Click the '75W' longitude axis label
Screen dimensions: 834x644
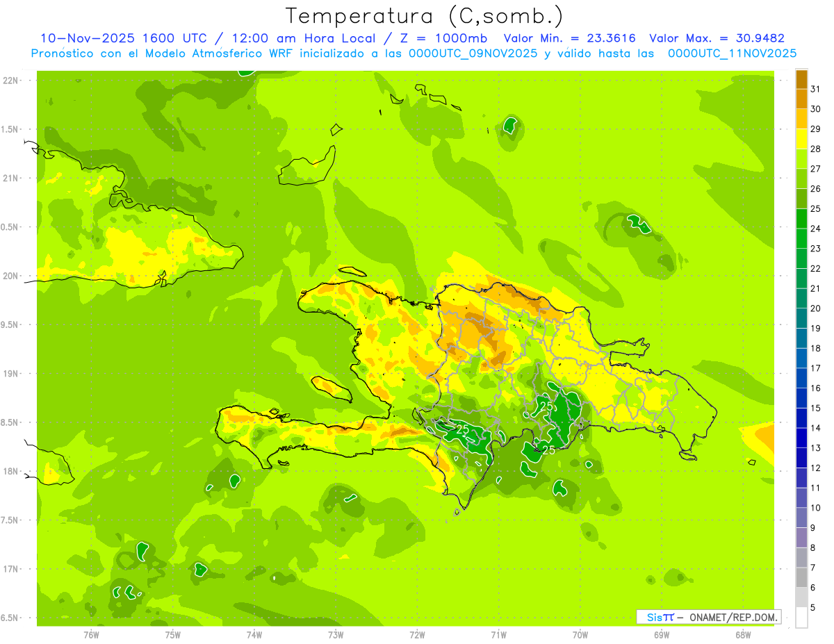click(x=172, y=635)
